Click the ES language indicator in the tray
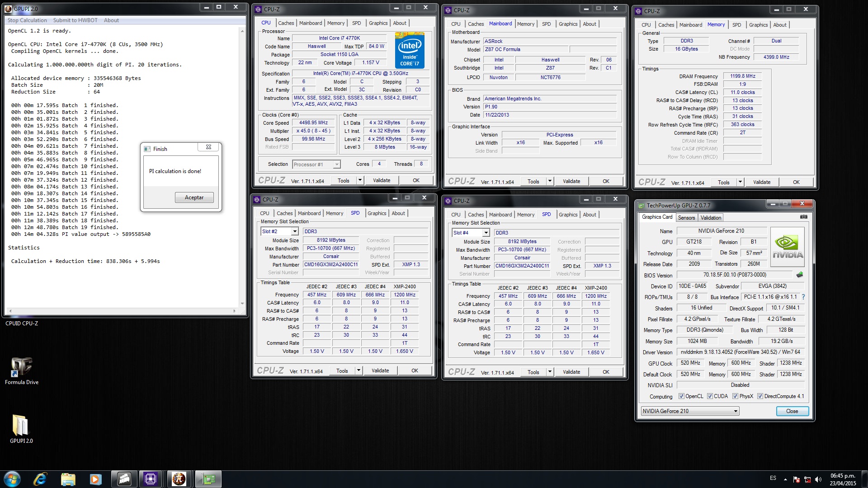Screen dimensions: 868x488 coord(773,478)
